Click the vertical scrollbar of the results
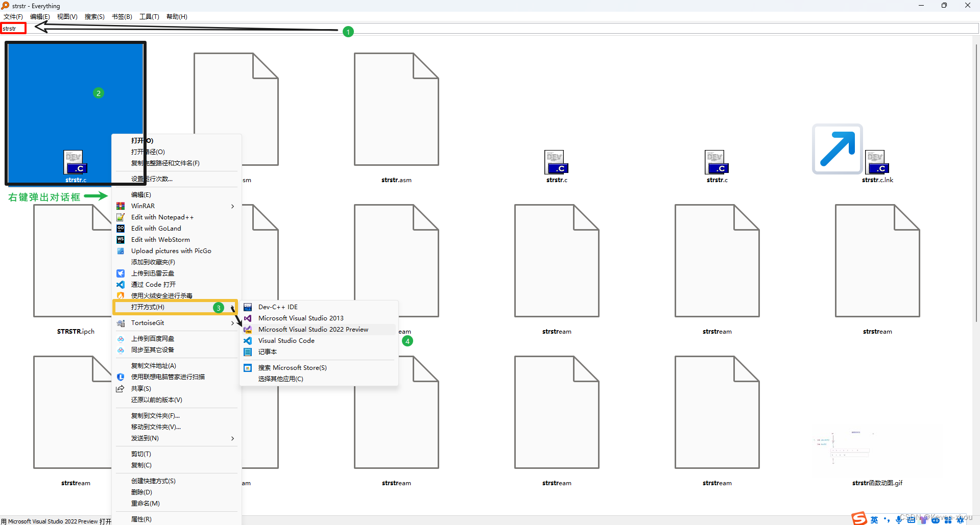Screen dimensions: 980x525 (x=976, y=183)
